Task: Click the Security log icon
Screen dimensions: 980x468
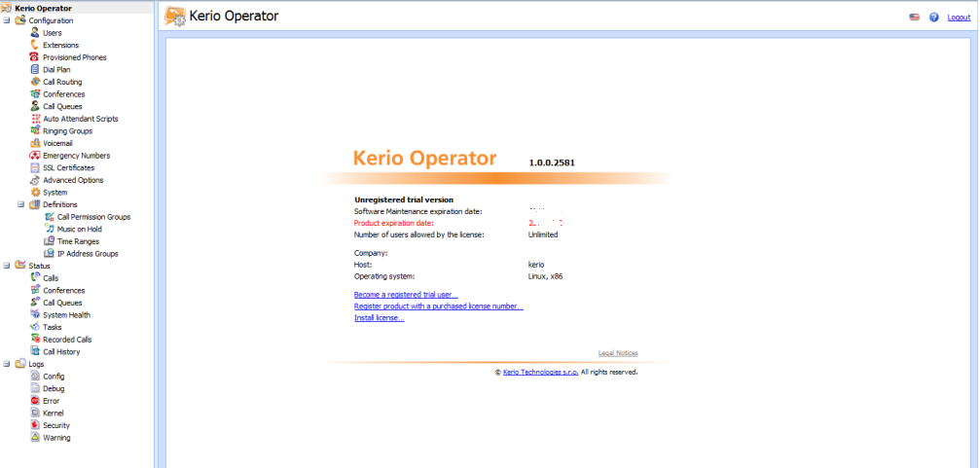Action: tap(36, 425)
